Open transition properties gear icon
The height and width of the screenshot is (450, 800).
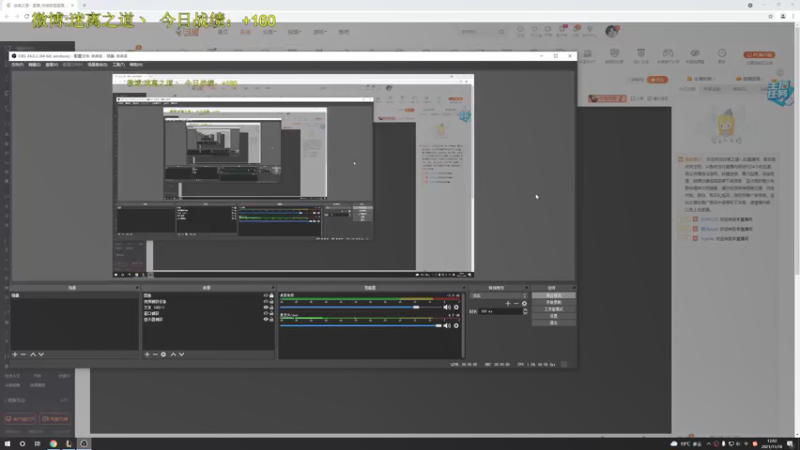(524, 304)
